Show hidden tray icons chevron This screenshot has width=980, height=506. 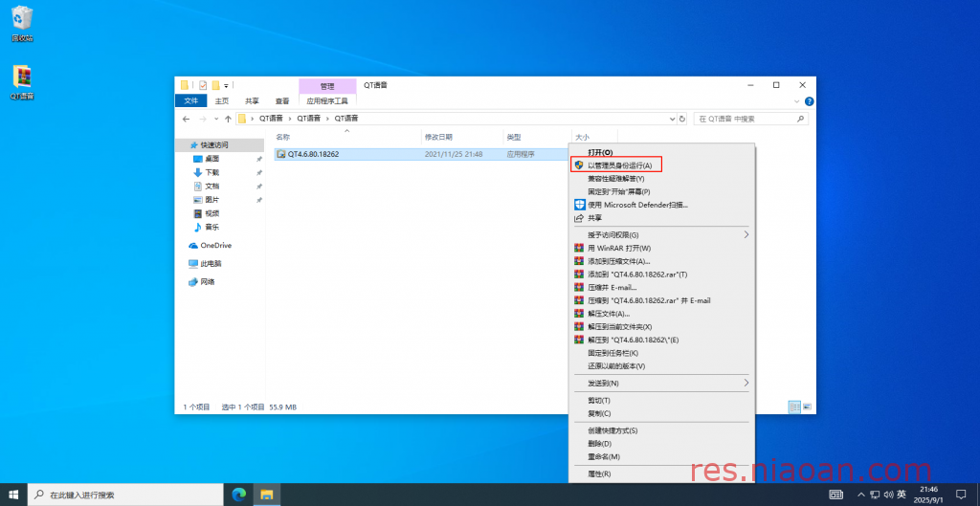(x=862, y=495)
